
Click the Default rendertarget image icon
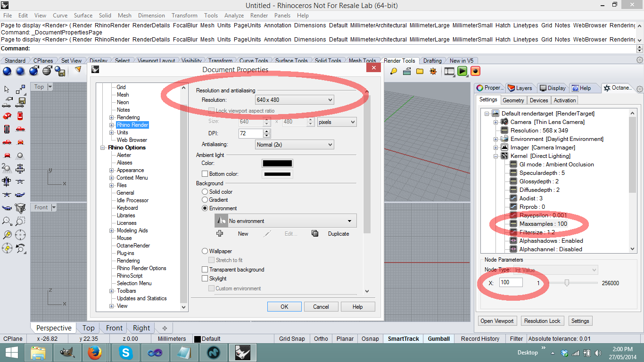[x=495, y=113]
